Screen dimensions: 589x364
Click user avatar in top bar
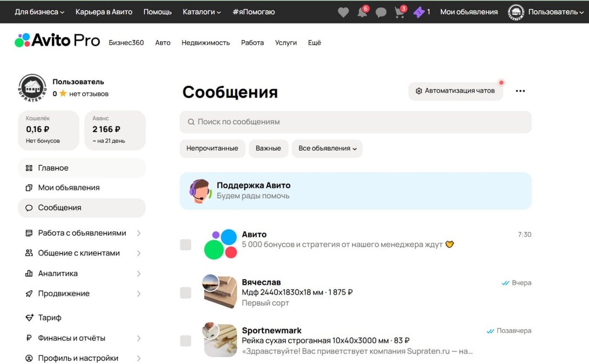tap(516, 12)
